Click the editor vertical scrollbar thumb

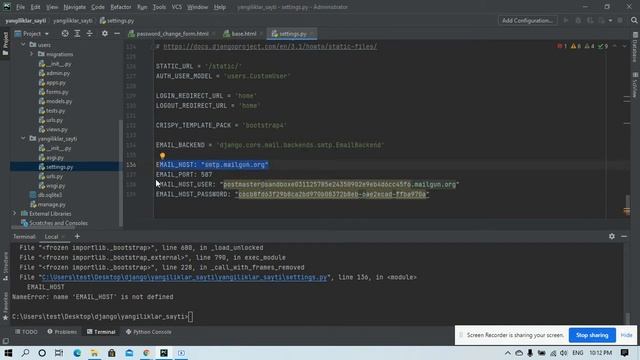(627, 204)
